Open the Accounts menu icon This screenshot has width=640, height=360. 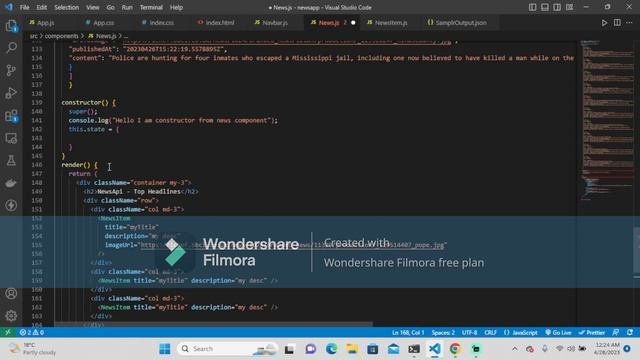pyautogui.click(x=11, y=293)
